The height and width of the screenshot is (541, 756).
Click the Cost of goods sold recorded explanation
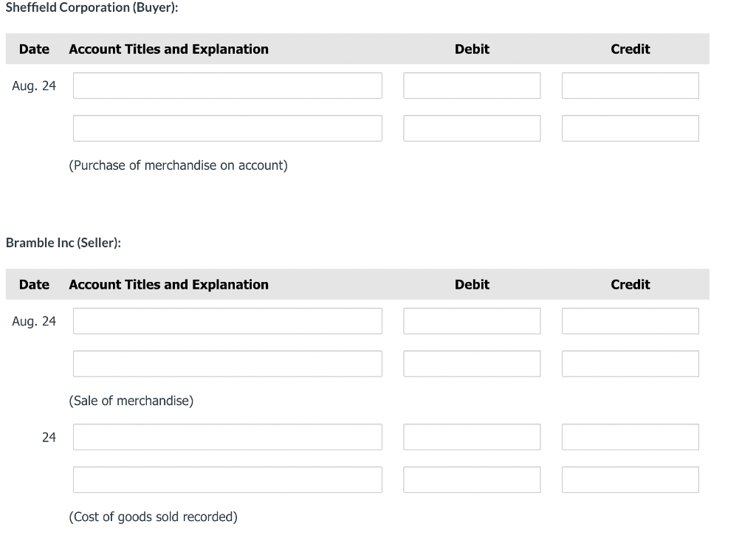coord(153,517)
